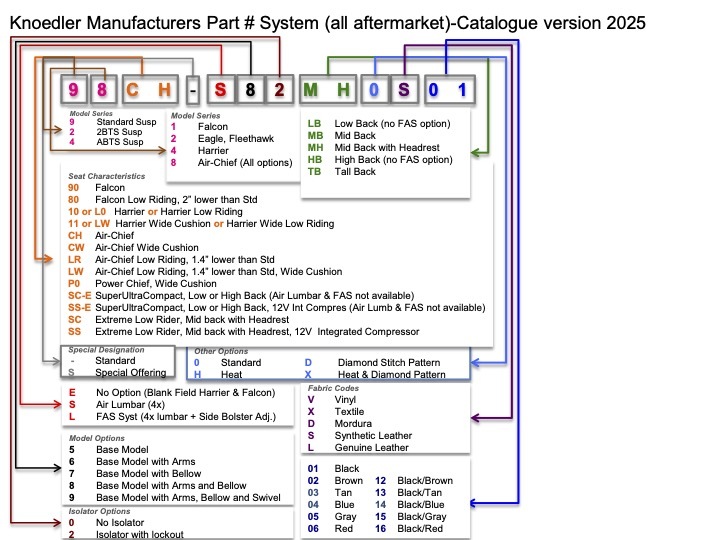Click 'Tall Back' entry

coord(342,171)
